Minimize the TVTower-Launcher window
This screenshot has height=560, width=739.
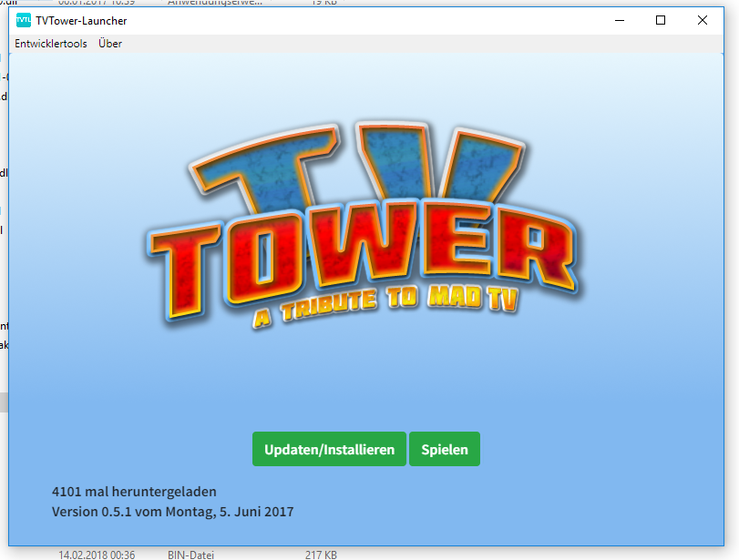(620, 20)
